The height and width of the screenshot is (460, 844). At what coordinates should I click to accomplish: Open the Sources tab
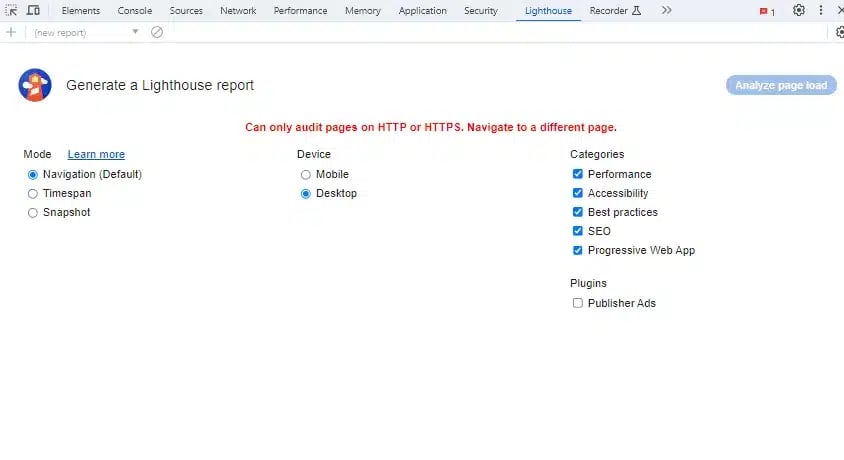[186, 11]
